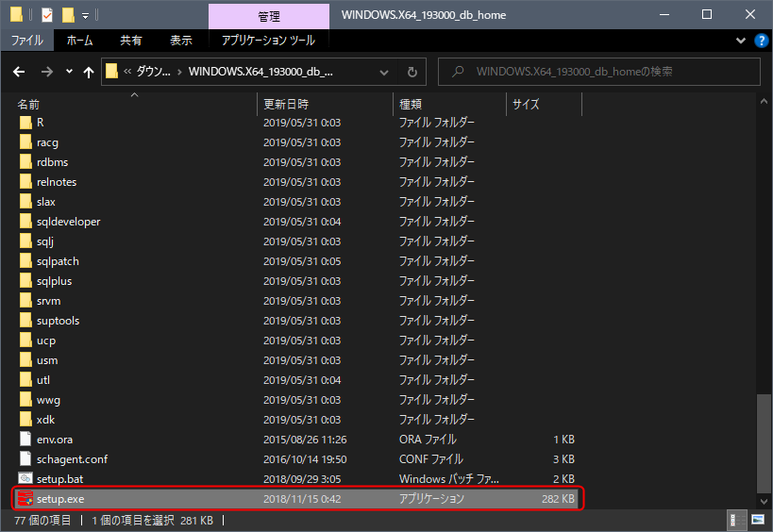Click the env.ora file icon
773x532 pixels.
[x=25, y=439]
